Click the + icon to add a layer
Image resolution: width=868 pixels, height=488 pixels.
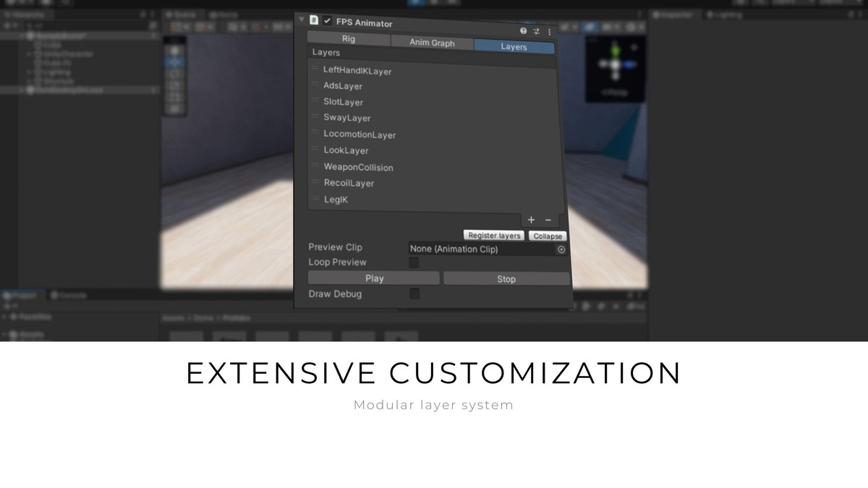coord(531,220)
